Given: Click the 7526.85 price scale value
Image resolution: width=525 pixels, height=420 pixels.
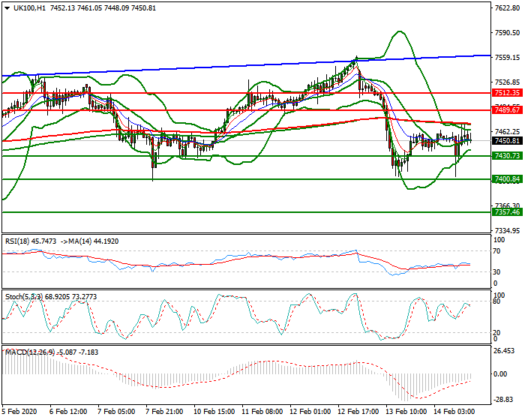Looking at the screenshot, I should point(507,82).
